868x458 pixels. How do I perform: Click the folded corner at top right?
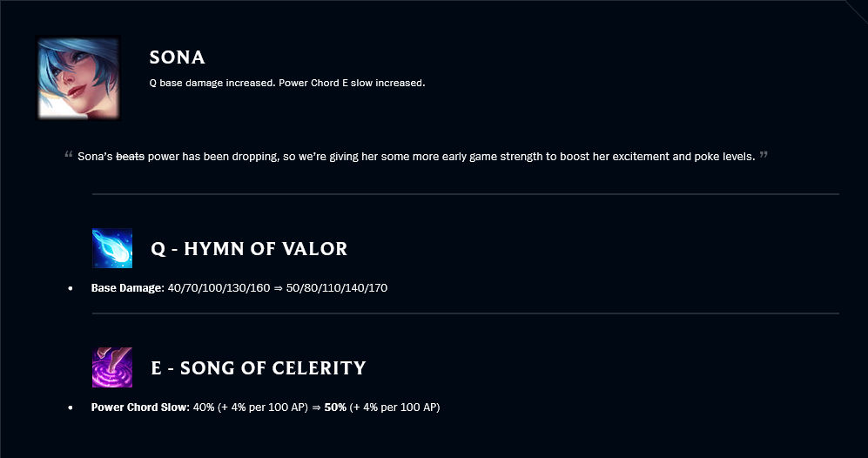[857, 11]
